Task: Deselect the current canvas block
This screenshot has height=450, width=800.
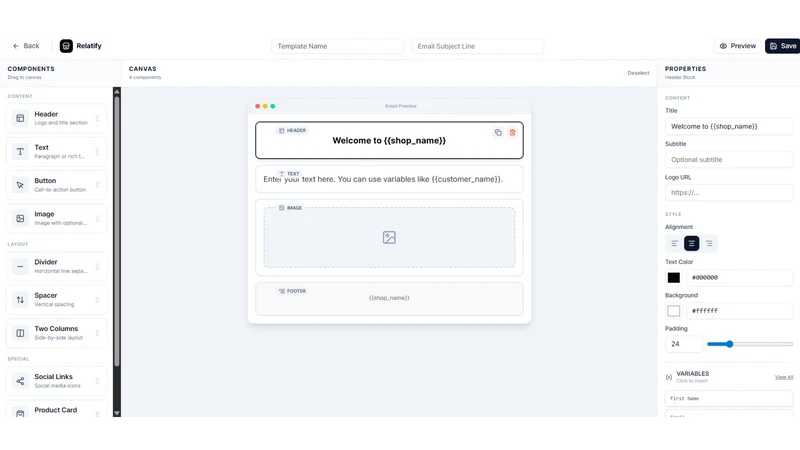Action: click(638, 73)
